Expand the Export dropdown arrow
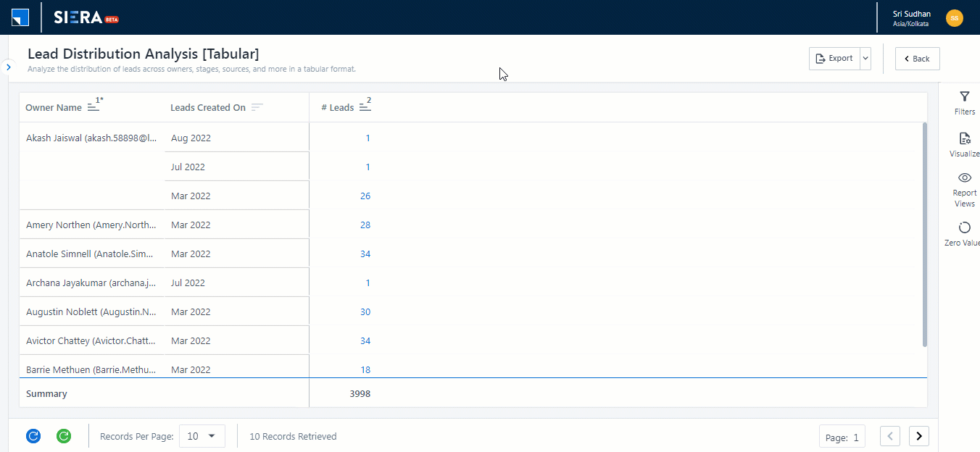 [865, 59]
